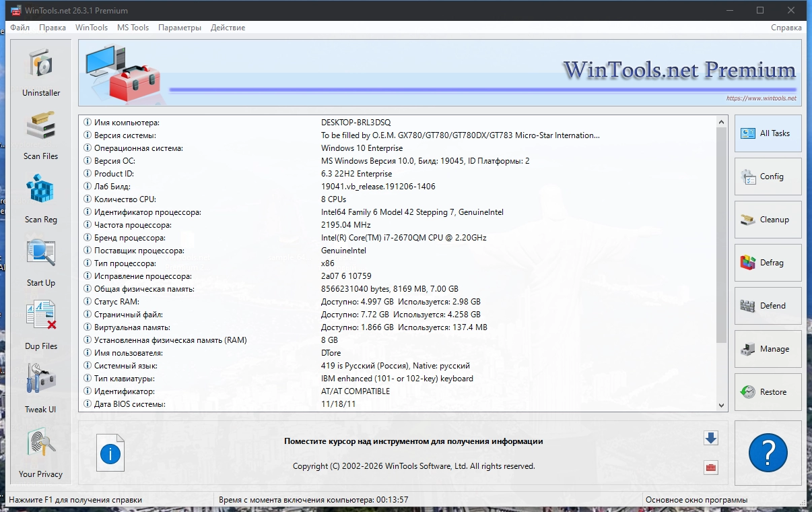Screen dimensions: 812x512
Task: Click info icon beside Тип клавиатуры
Action: tap(87, 379)
